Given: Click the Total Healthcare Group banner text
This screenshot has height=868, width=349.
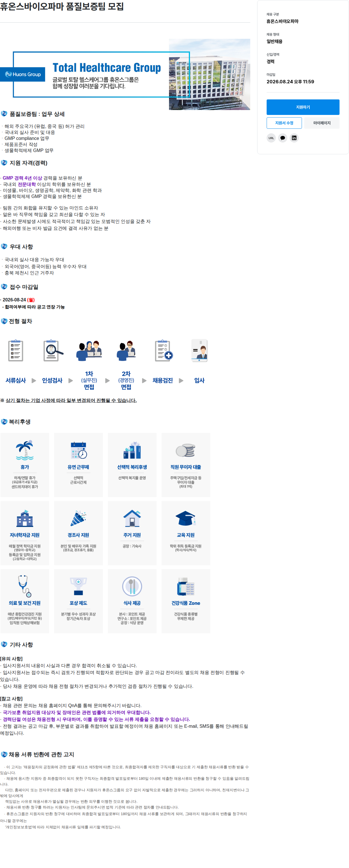Looking at the screenshot, I should click(107, 68).
